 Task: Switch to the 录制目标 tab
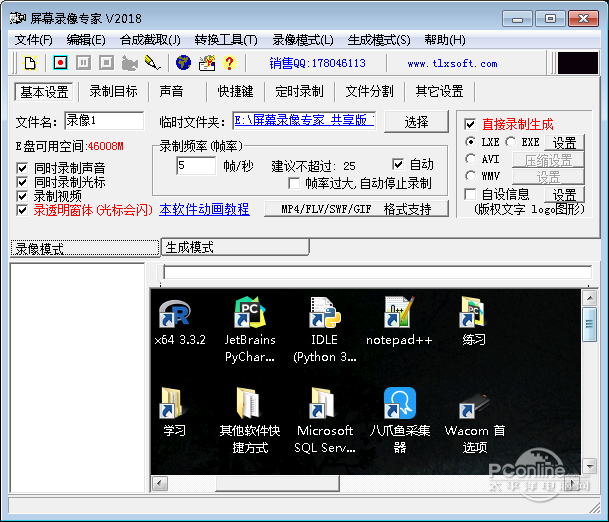[x=113, y=92]
